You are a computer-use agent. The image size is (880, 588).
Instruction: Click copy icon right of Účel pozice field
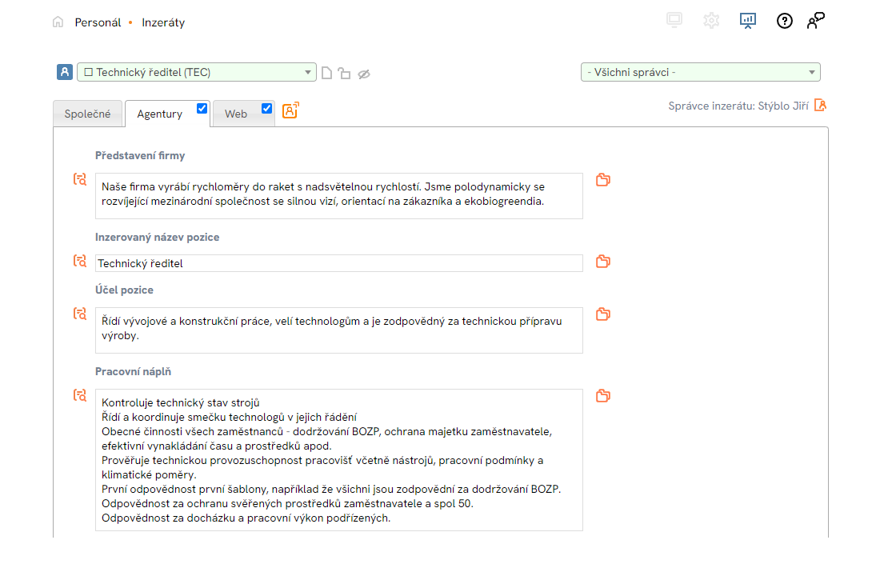[x=603, y=314]
